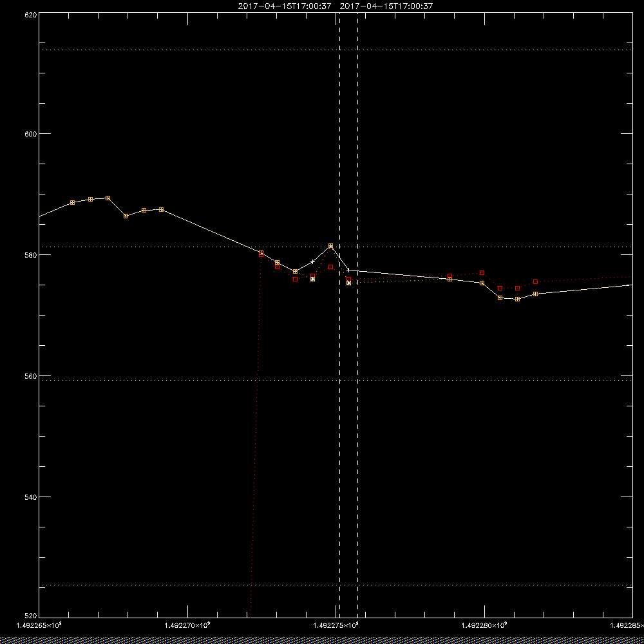Viewport: 644px width, 644px height.
Task: Click the 560 y-axis label
Action: pyautogui.click(x=32, y=376)
